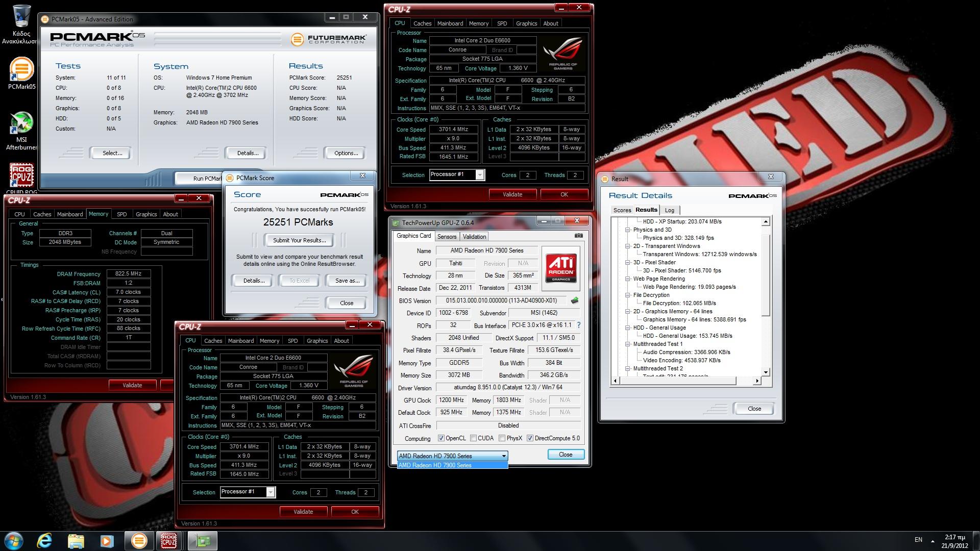Collapse the Web Page Rendering node
This screenshot has width=980, height=551.
coord(628,279)
